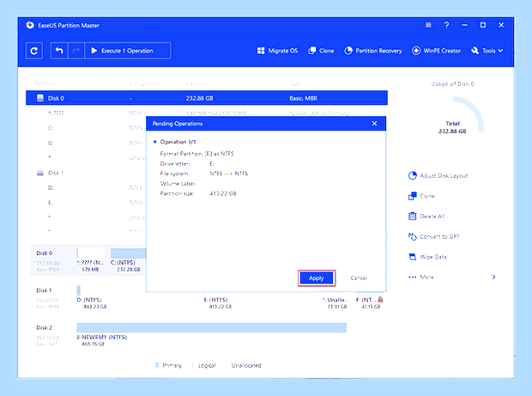The height and width of the screenshot is (396, 532).
Task: Click Clone in the right side panel
Action: (421, 196)
